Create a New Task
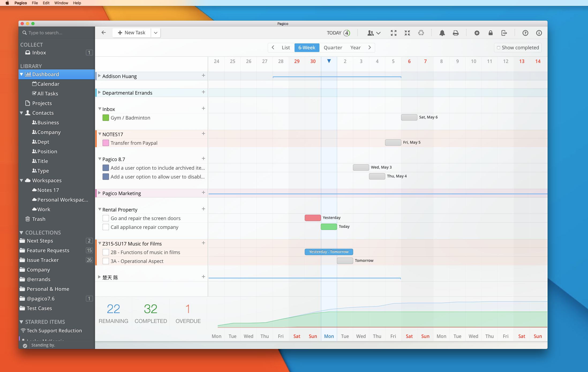Viewport: 588px width, 372px height. pos(131,33)
